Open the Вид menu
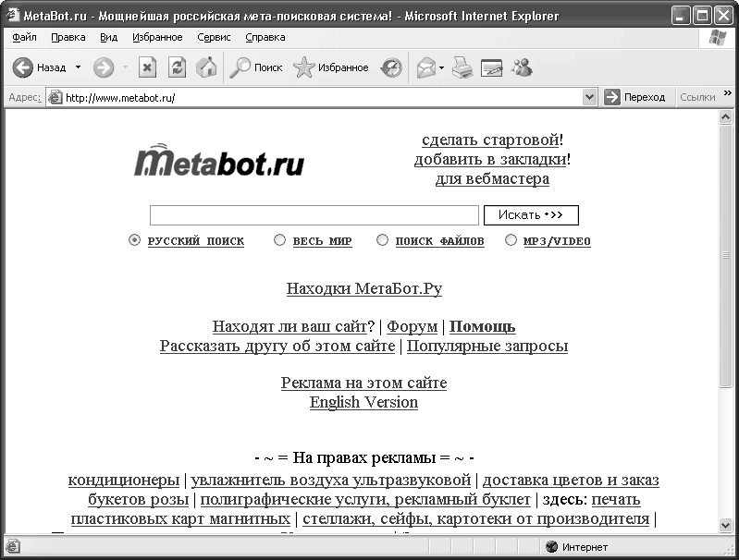Viewport: 739px width, 560px height. (x=108, y=37)
